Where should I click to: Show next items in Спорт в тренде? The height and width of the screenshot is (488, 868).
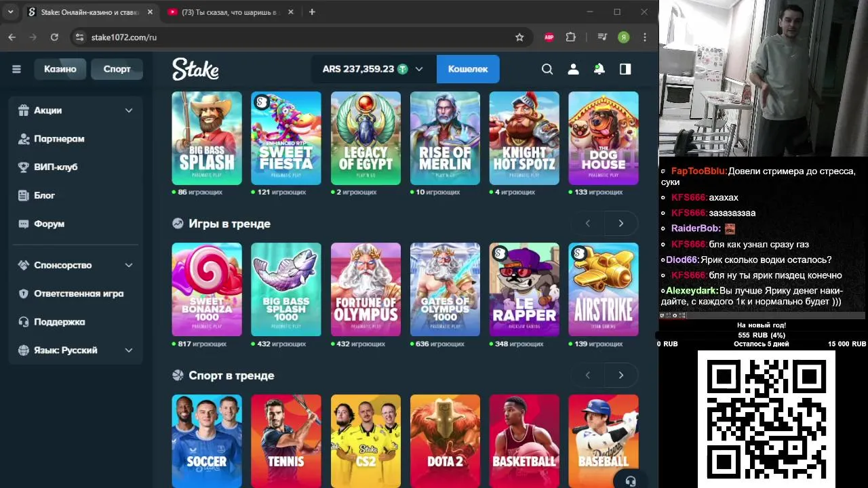pos(620,375)
